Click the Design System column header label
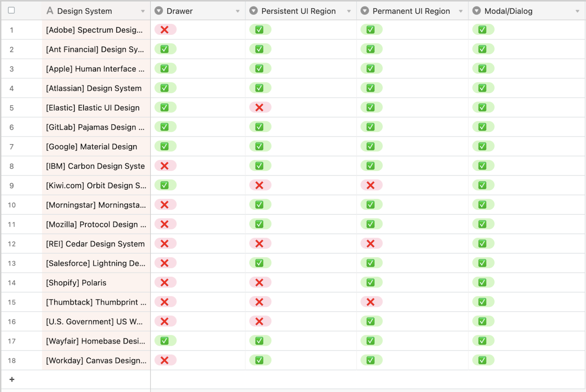586x392 pixels. tap(84, 11)
